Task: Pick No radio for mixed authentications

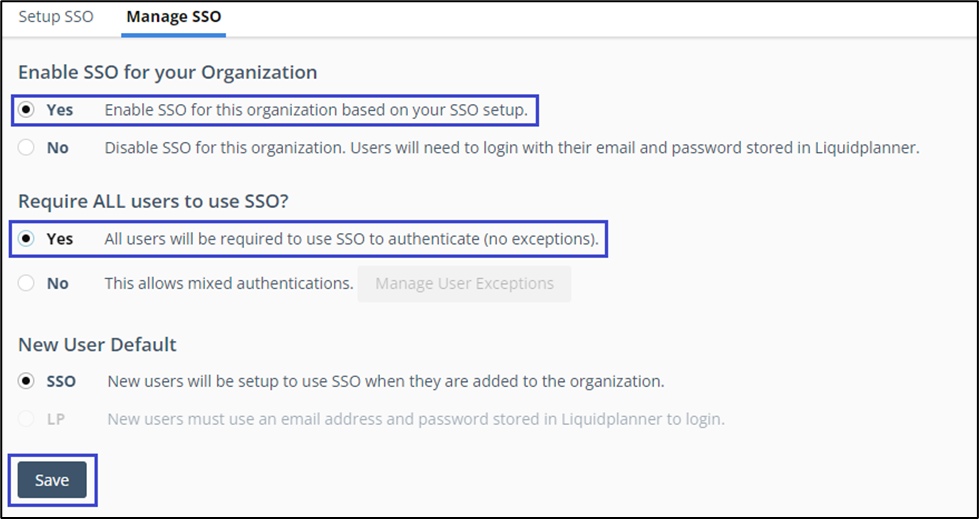Action: coord(27,284)
